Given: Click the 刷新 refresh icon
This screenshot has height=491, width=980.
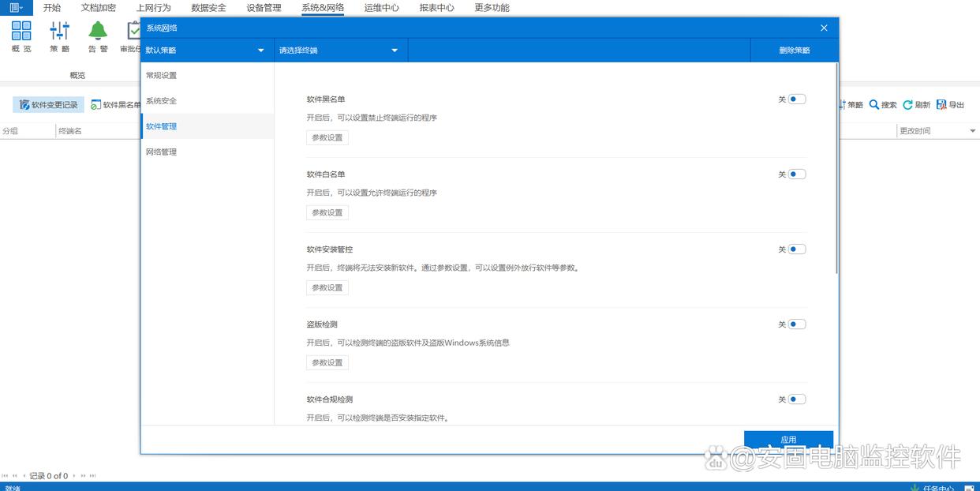Looking at the screenshot, I should pyautogui.click(x=908, y=105).
